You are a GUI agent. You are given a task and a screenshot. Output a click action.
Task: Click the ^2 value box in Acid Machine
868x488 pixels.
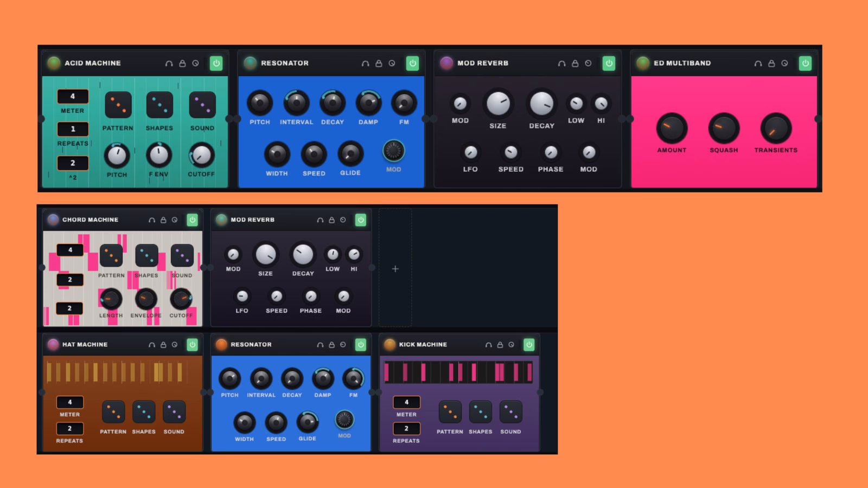click(73, 163)
